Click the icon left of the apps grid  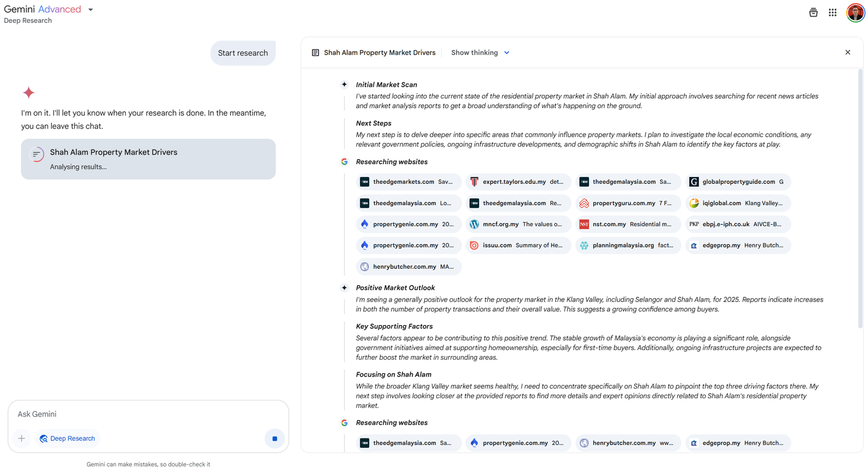click(x=813, y=12)
